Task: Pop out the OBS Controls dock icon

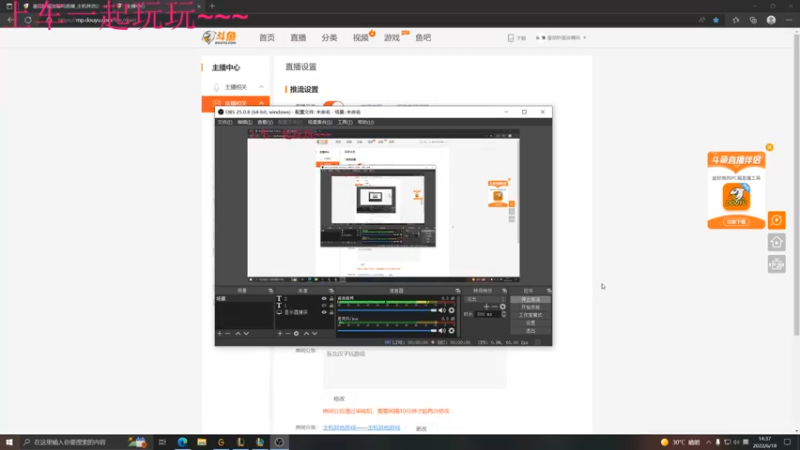Action: 548,290
